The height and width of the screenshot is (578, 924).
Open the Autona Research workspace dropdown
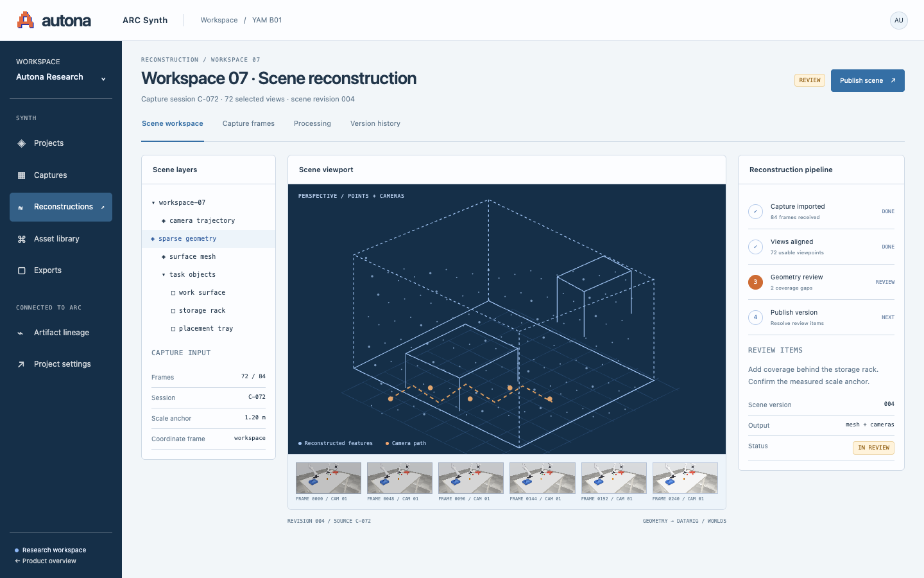[61, 77]
